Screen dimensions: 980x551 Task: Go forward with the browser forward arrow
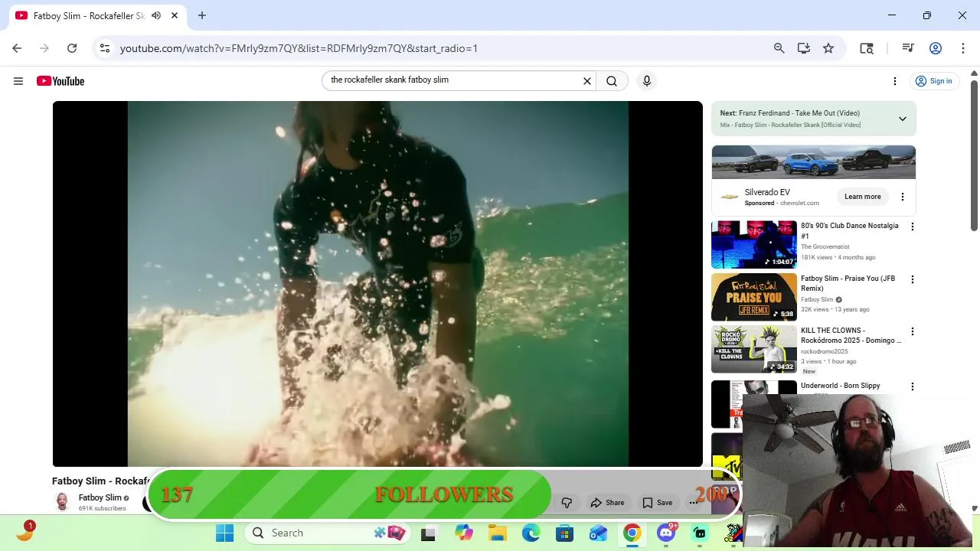pyautogui.click(x=44, y=48)
